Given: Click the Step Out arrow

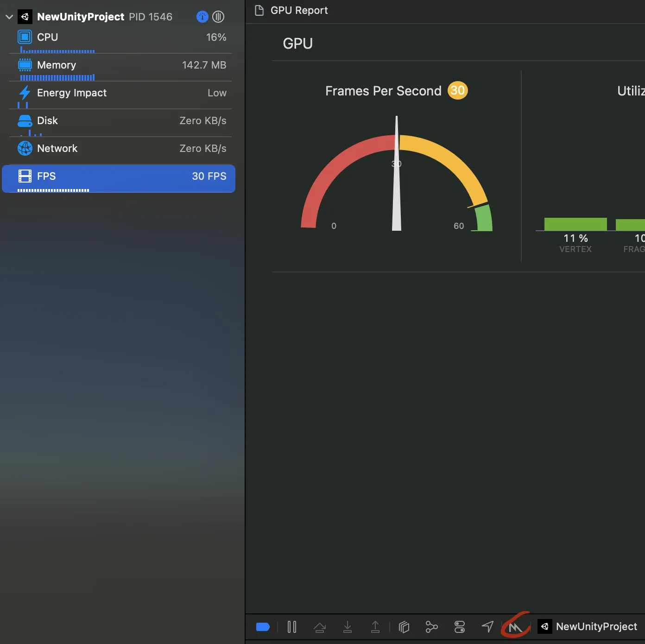Looking at the screenshot, I should pyautogui.click(x=375, y=627).
